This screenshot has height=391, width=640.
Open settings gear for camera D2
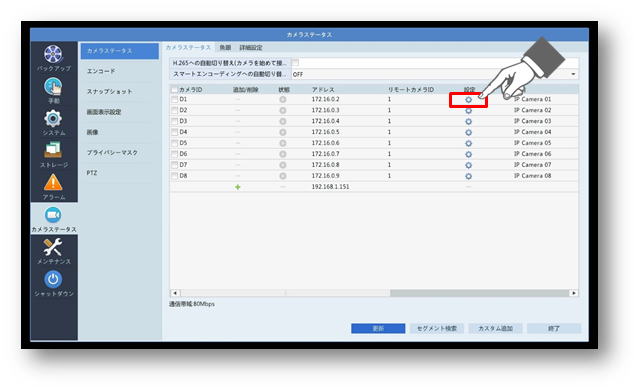(x=469, y=111)
